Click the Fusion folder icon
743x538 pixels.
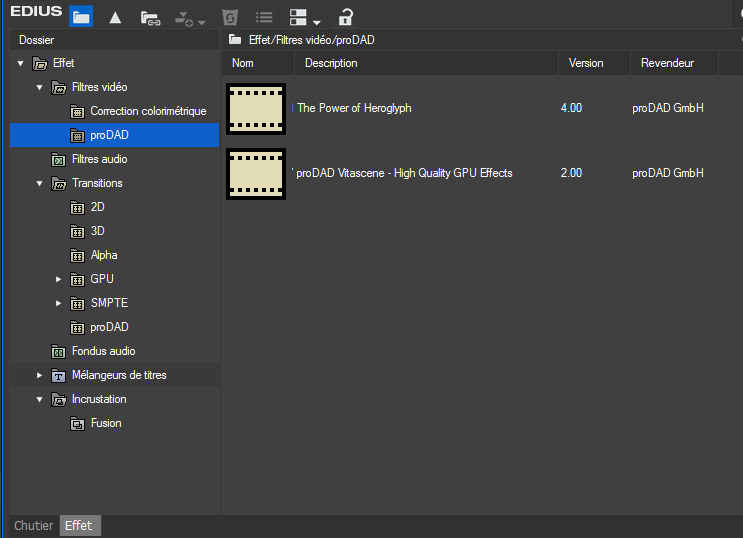click(77, 424)
